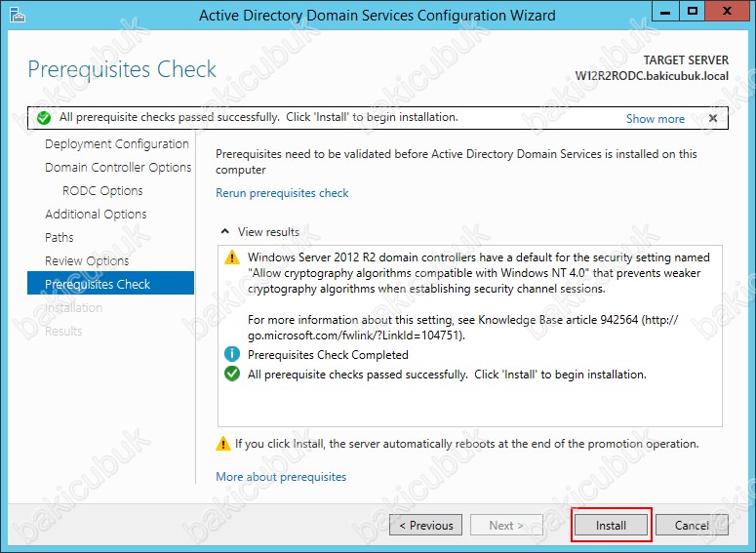This screenshot has width=756, height=553.
Task: Open the Deployment Configuration step
Action: tap(117, 144)
